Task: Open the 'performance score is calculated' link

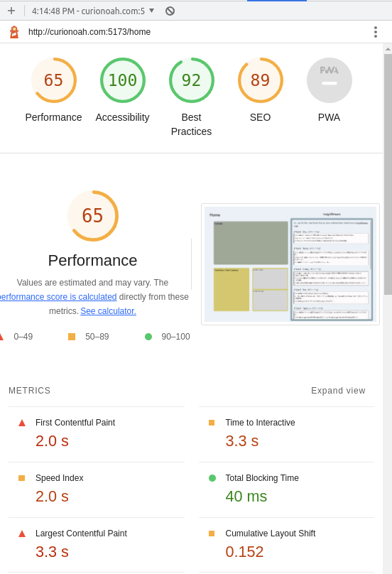Action: point(58,297)
